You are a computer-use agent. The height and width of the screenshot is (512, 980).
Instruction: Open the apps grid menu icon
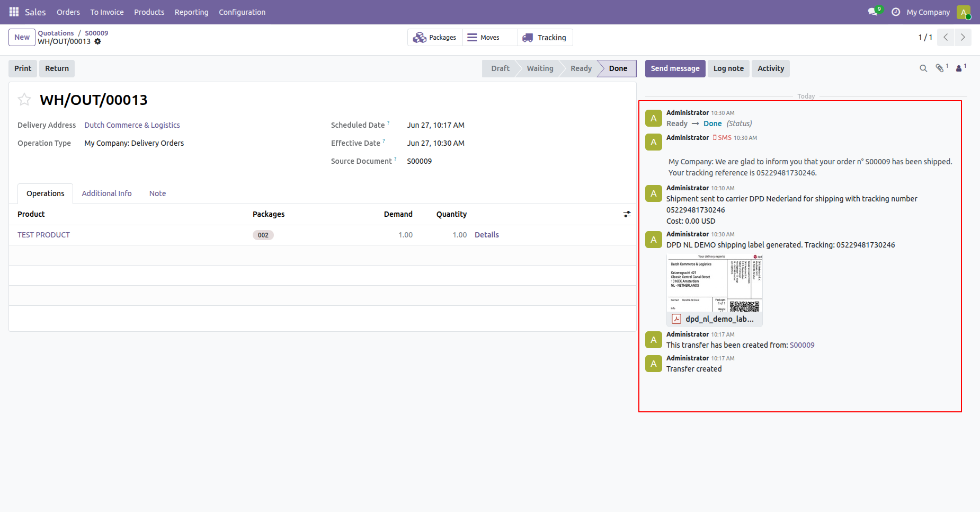click(x=14, y=12)
